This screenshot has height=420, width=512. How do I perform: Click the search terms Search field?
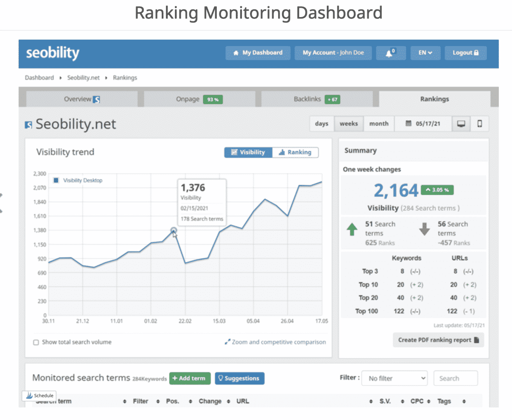tap(455, 378)
